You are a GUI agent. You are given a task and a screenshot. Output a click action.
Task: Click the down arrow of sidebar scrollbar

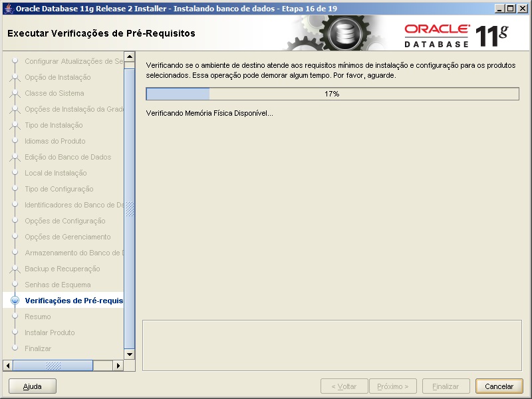130,354
